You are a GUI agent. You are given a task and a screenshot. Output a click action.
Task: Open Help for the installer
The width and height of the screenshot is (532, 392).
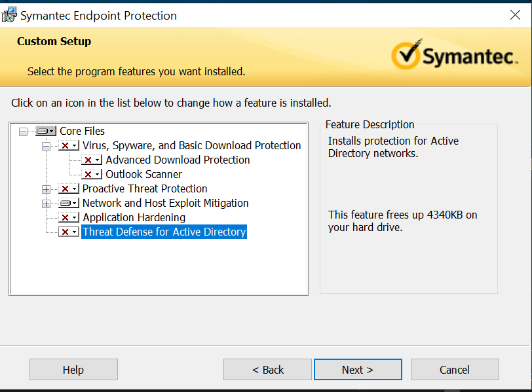pos(73,370)
